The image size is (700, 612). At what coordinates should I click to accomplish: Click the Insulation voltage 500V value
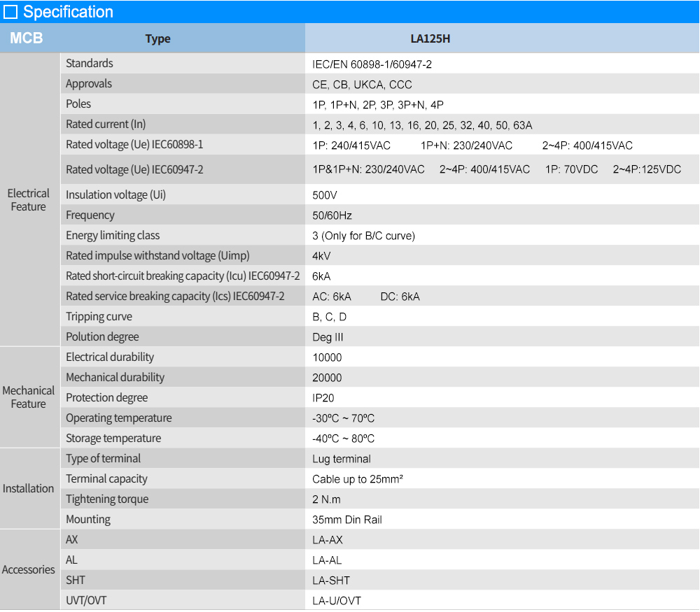coord(325,195)
